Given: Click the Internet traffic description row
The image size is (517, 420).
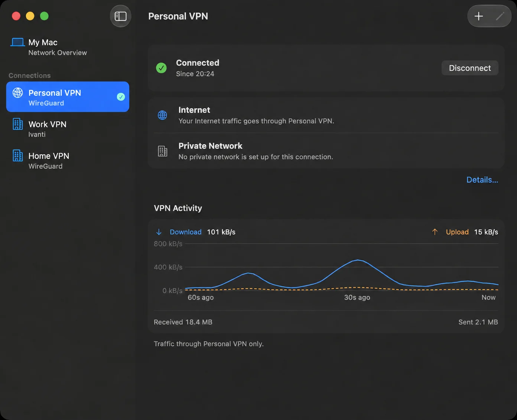Looking at the screenshot, I should click(326, 115).
